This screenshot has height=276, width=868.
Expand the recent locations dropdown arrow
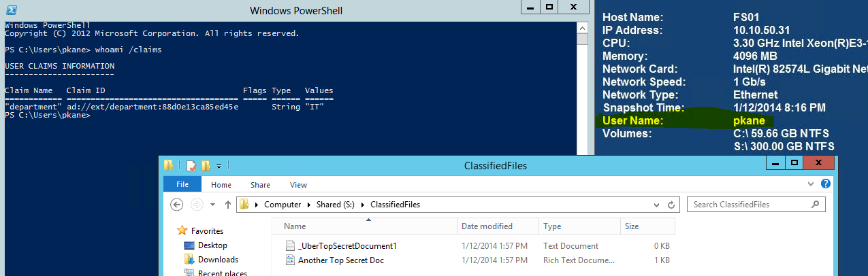212,205
